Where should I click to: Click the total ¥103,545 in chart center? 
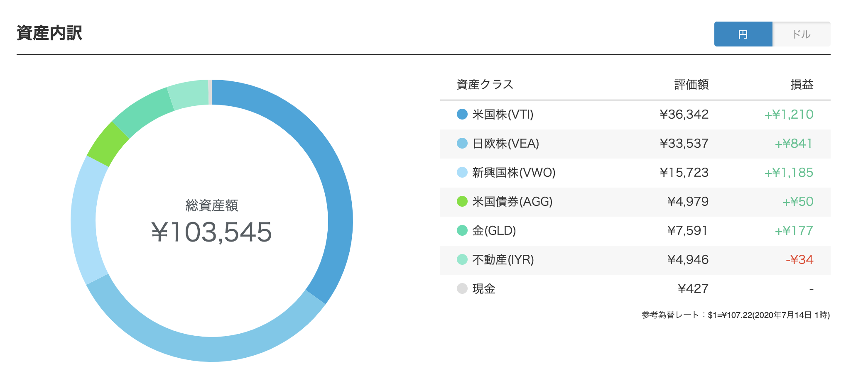(x=212, y=232)
